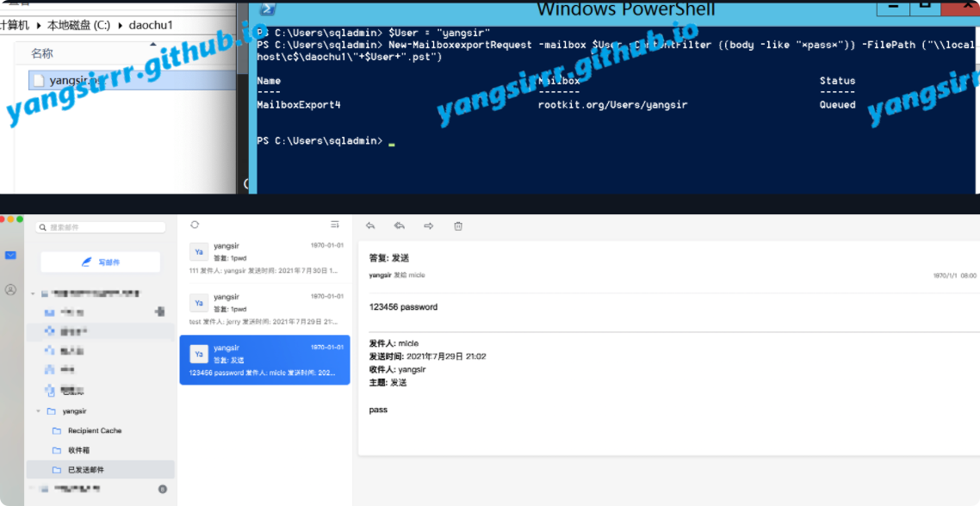Click the Forward arrow icon in the mail toolbar
This screenshot has height=506, width=980.
[x=429, y=225]
